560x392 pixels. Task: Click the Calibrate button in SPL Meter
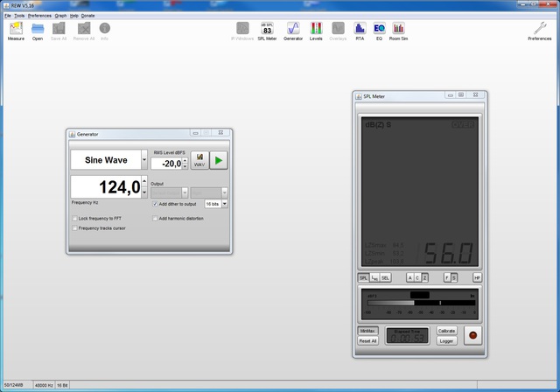tap(446, 330)
